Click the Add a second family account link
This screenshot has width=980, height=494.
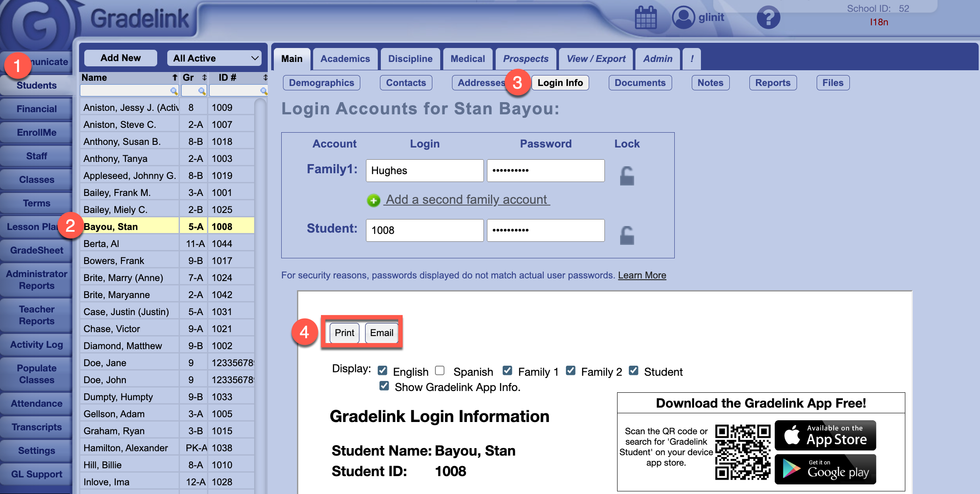(466, 199)
